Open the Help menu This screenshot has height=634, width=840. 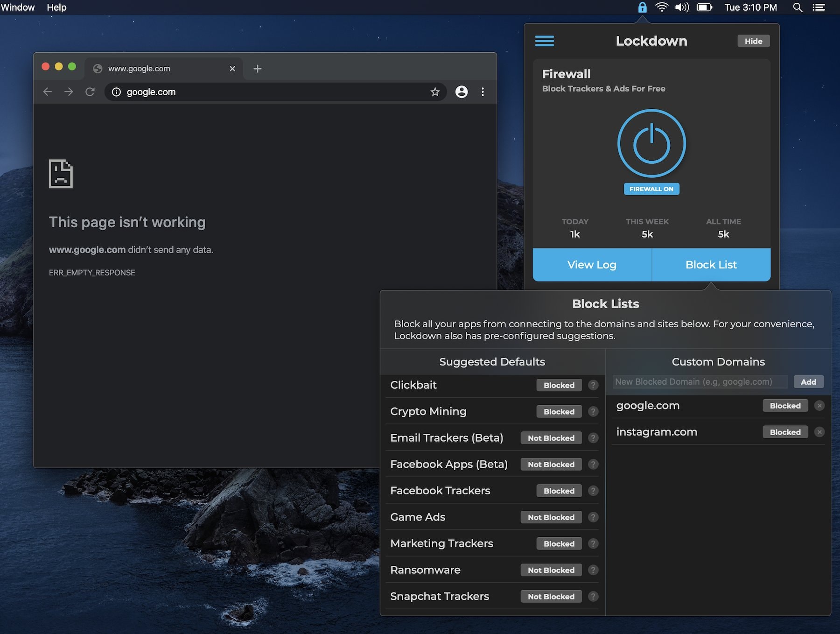(56, 7)
